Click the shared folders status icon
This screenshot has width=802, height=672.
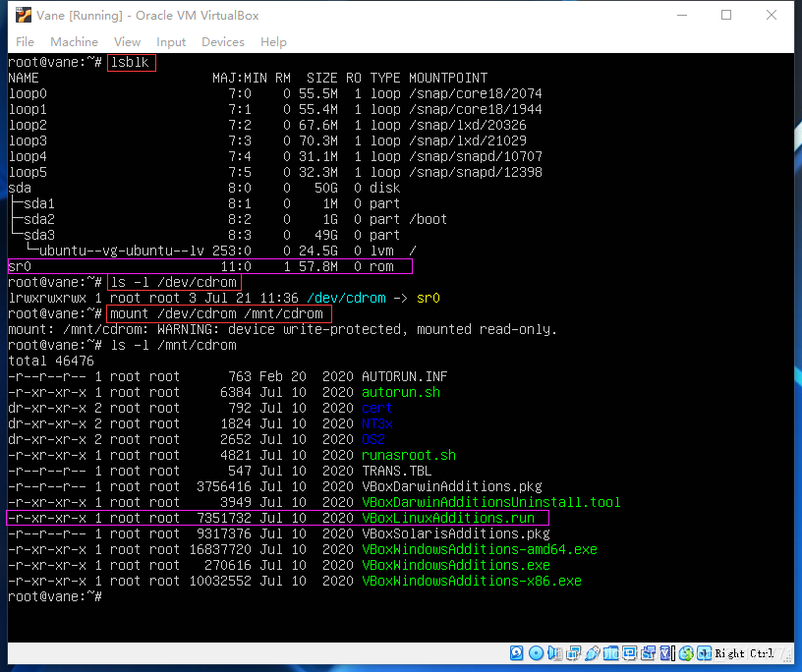pos(610,653)
